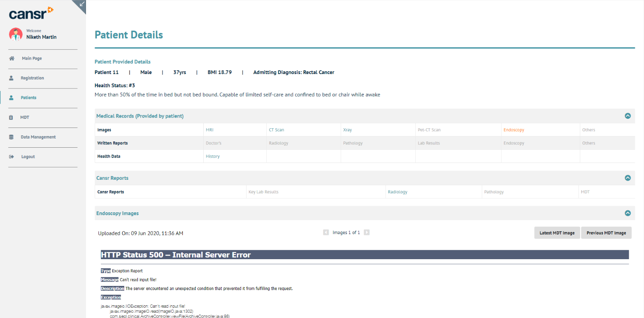Screen dimensions: 644x318
Task: Go to next endoscopy image
Action: 367,232
